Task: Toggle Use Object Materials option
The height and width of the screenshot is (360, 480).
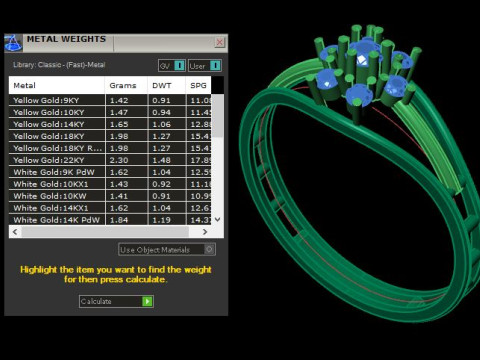Action: click(x=167, y=249)
